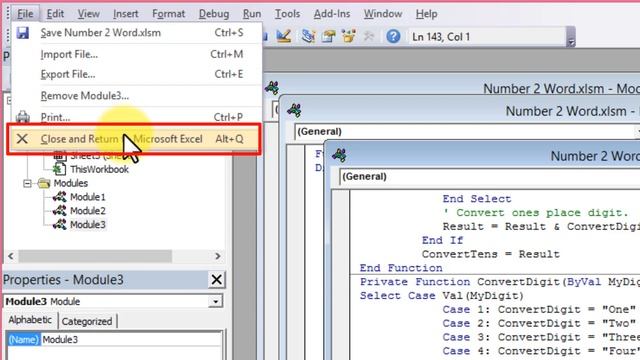Click the Ln 143, Col 1 position box
640x360 pixels.
pos(487,37)
